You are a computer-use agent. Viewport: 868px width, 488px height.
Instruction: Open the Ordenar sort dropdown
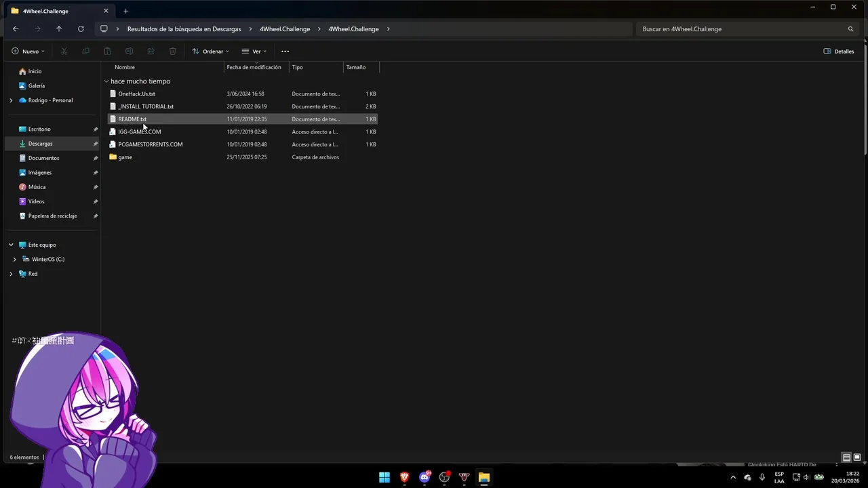click(x=211, y=52)
